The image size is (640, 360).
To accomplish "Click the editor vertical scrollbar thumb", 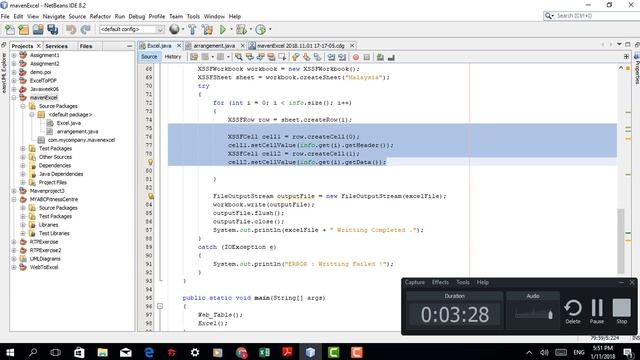I will click(x=621, y=241).
